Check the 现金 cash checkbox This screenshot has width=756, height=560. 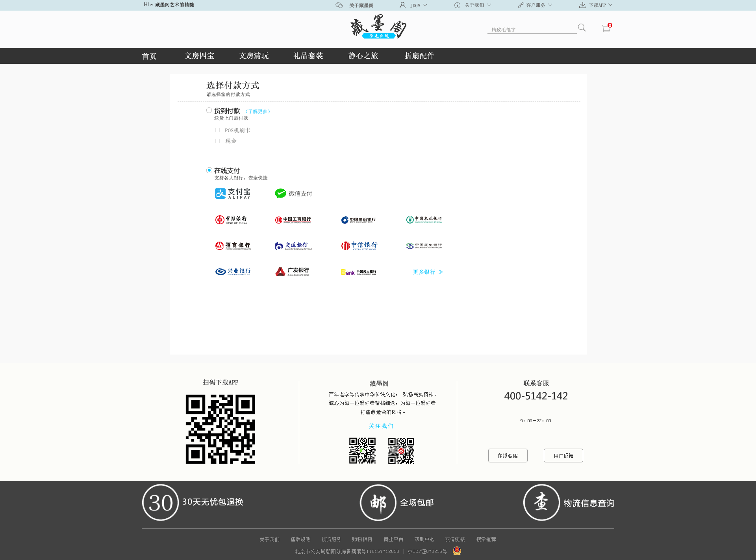tap(217, 141)
